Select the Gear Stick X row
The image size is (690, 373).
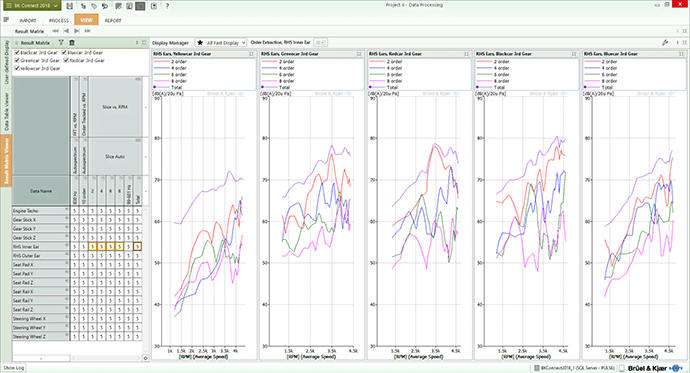click(x=40, y=219)
